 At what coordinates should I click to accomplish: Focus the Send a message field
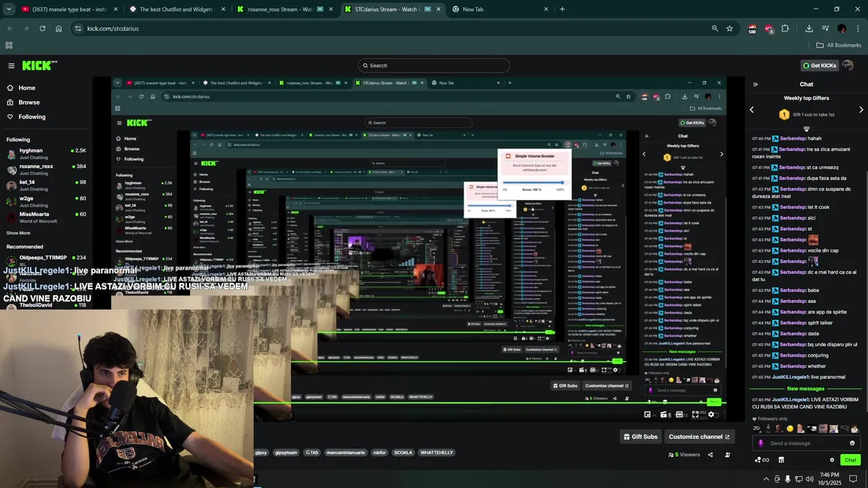click(807, 443)
